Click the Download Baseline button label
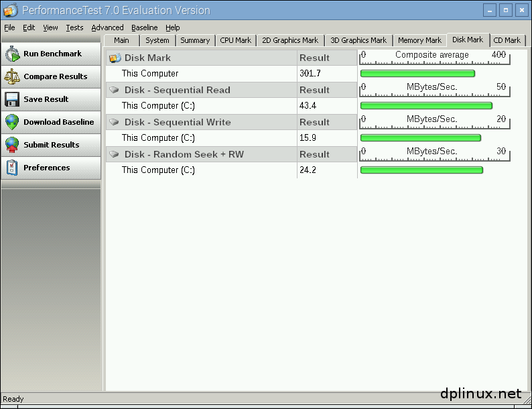This screenshot has height=409, width=532. 59,122
